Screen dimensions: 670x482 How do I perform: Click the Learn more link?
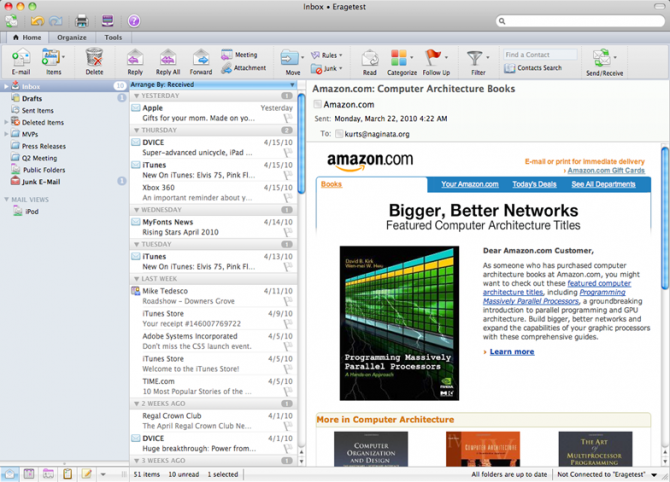[511, 352]
